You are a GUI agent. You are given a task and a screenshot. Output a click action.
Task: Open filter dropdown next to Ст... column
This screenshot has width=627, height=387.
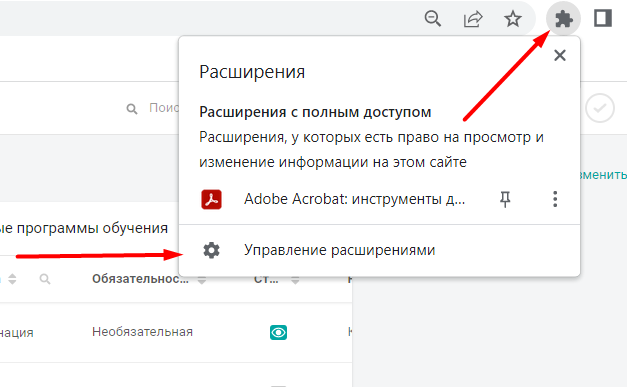[295, 280]
